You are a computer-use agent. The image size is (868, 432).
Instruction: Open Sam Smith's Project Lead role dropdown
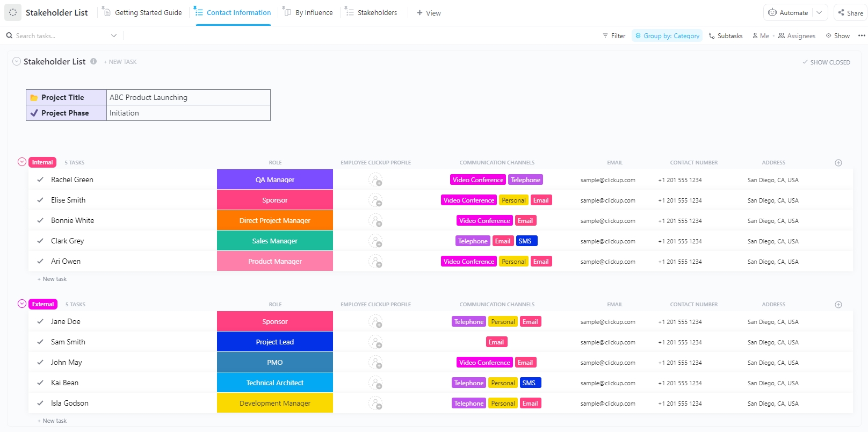(x=275, y=342)
